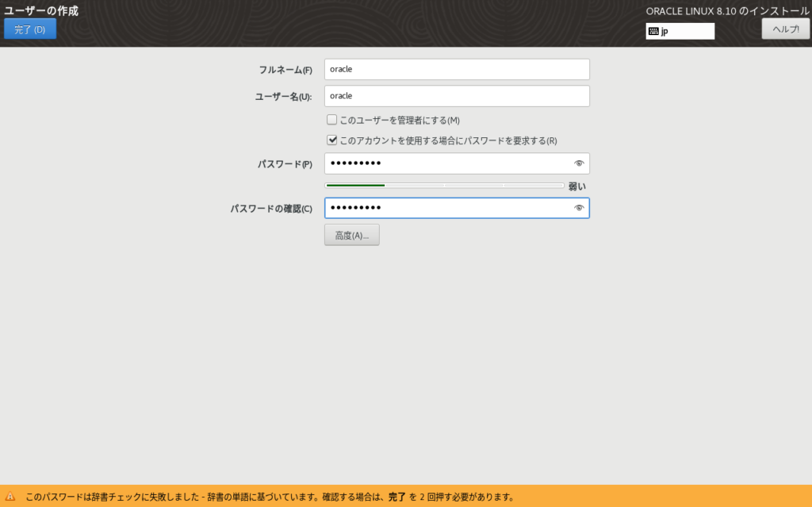
Task: Uncheck the password required for account checkbox
Action: (332, 140)
